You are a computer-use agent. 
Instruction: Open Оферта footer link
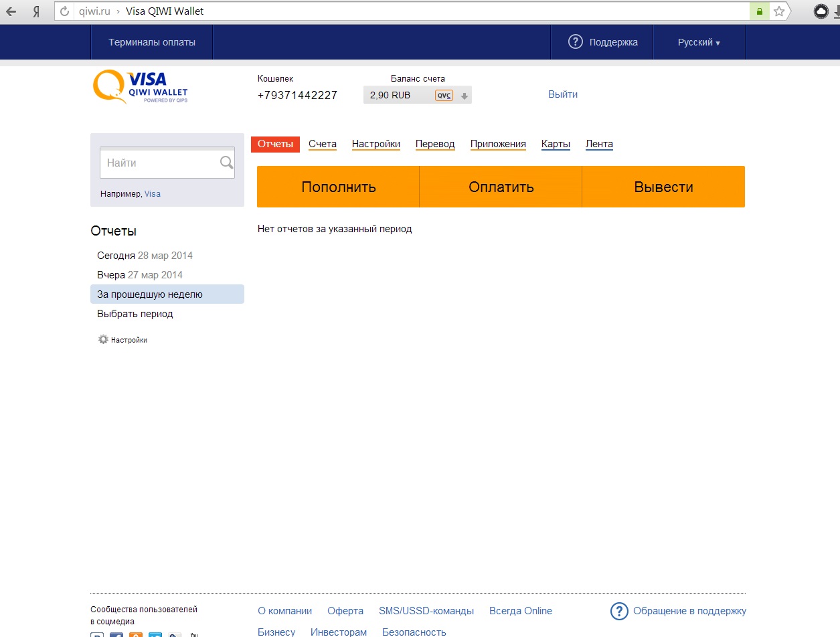pos(345,611)
